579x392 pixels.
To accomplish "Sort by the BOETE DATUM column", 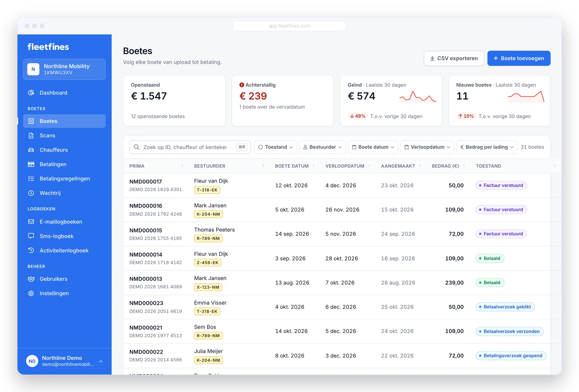I will (292, 166).
